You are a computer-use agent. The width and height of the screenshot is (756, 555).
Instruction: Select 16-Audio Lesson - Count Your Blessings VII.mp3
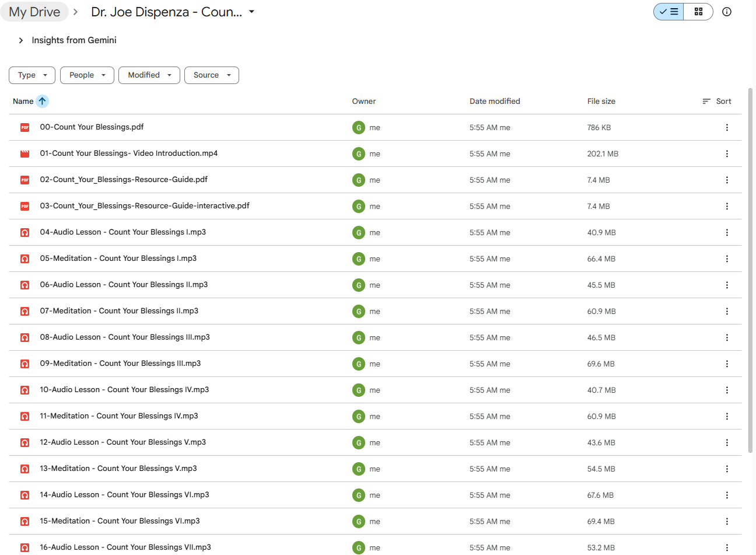[125, 547]
